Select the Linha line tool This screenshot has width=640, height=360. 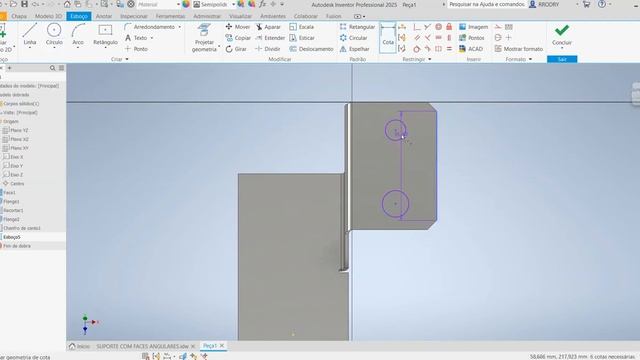tap(29, 35)
